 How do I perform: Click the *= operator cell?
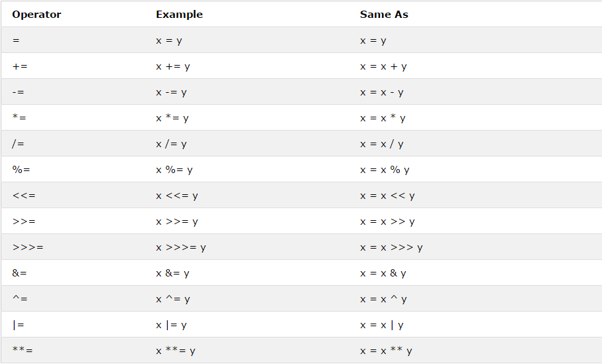coord(19,118)
